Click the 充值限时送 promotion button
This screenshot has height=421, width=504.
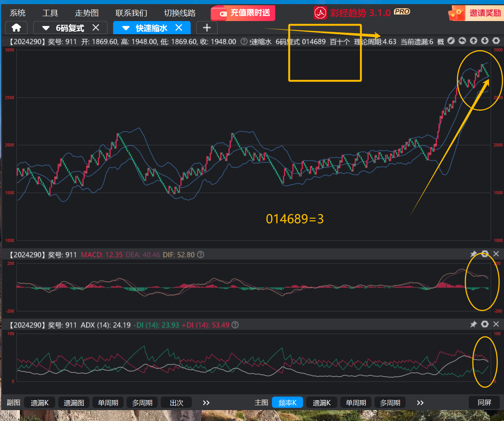pos(243,13)
